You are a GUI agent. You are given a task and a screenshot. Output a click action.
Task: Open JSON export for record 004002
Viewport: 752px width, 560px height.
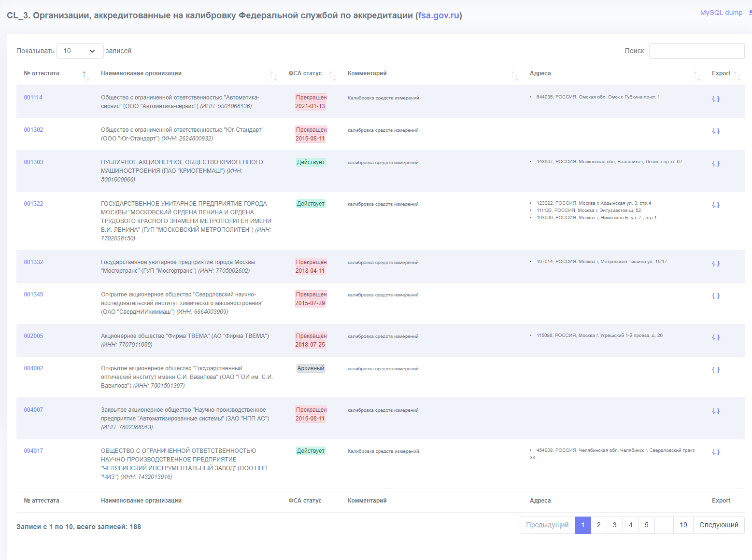coord(715,369)
